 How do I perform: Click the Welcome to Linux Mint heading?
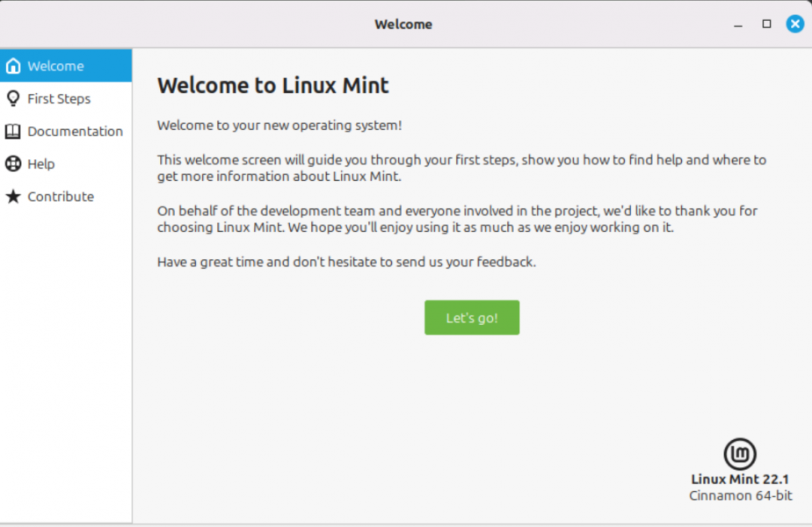coord(273,85)
